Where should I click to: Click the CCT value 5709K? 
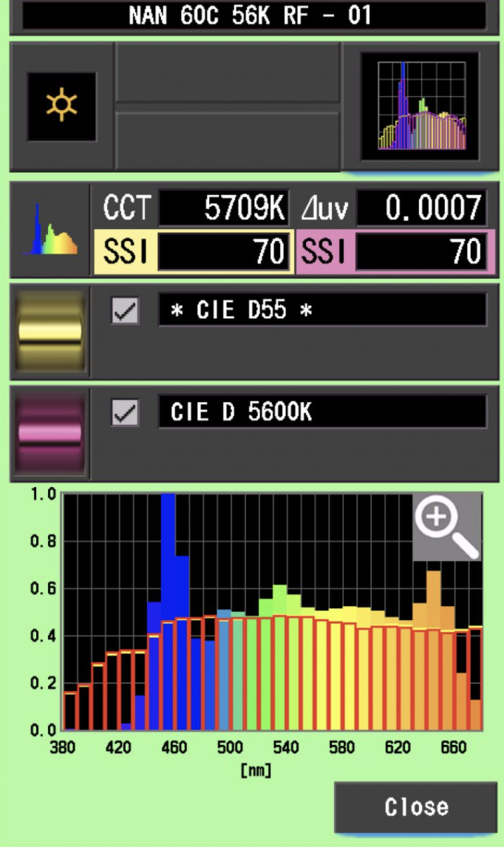point(223,209)
